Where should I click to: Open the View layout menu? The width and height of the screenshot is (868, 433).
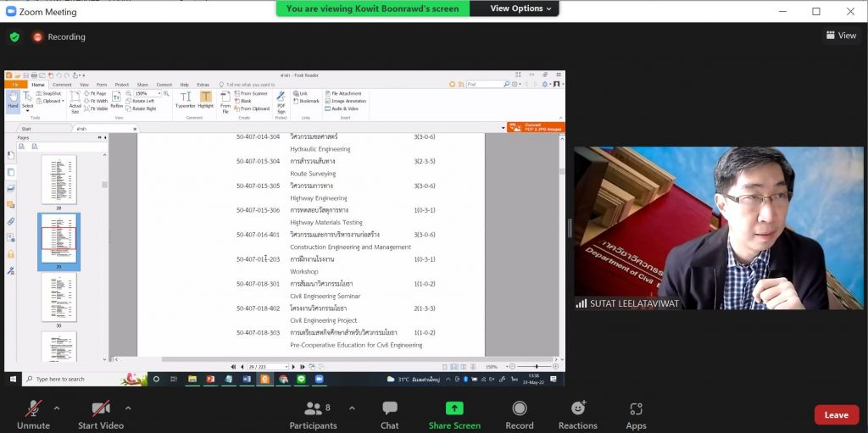pyautogui.click(x=841, y=36)
